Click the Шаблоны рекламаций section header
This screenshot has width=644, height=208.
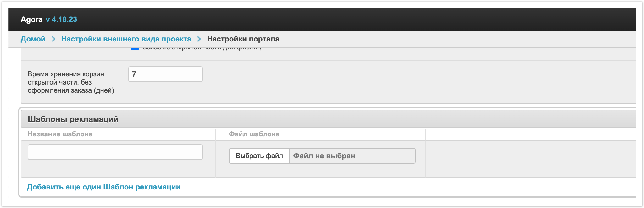[73, 119]
